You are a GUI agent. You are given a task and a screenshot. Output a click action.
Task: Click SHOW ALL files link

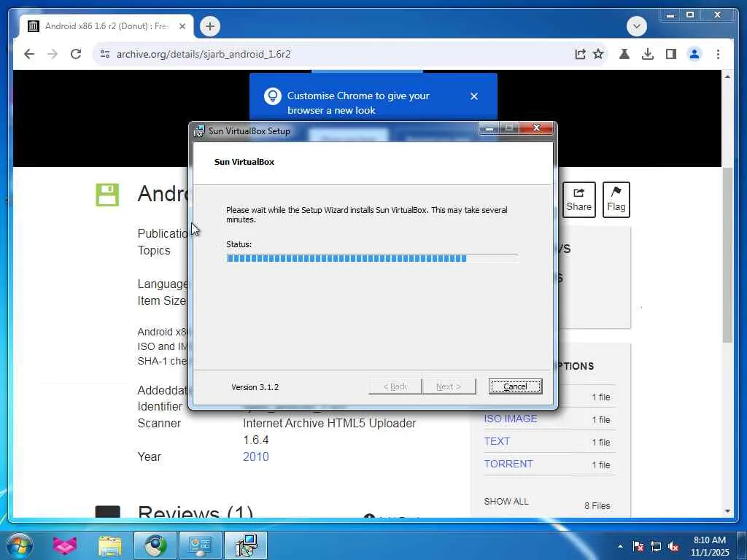pos(506,502)
